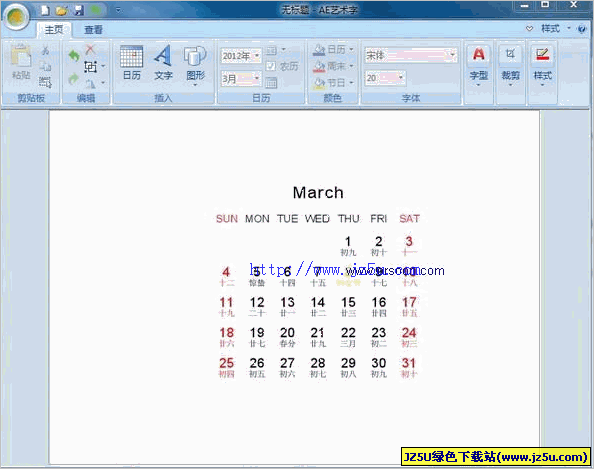
Task: Open the 日历 color fill picker
Action: click(333, 50)
